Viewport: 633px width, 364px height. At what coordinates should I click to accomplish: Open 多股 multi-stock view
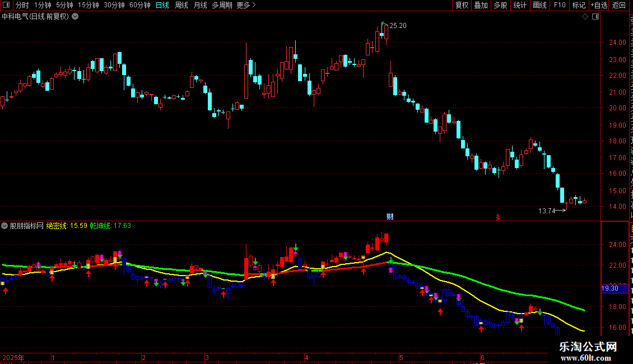pyautogui.click(x=500, y=5)
